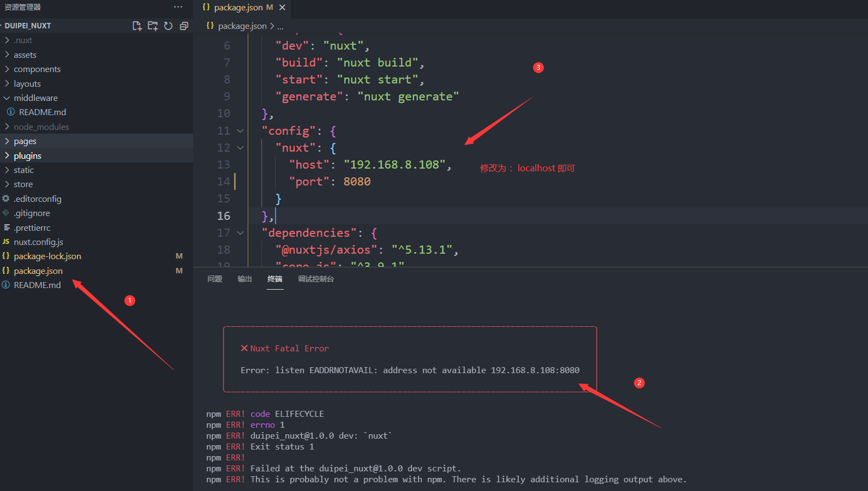
Task: Click the lines icon beside .prettierrc
Action: coord(7,227)
